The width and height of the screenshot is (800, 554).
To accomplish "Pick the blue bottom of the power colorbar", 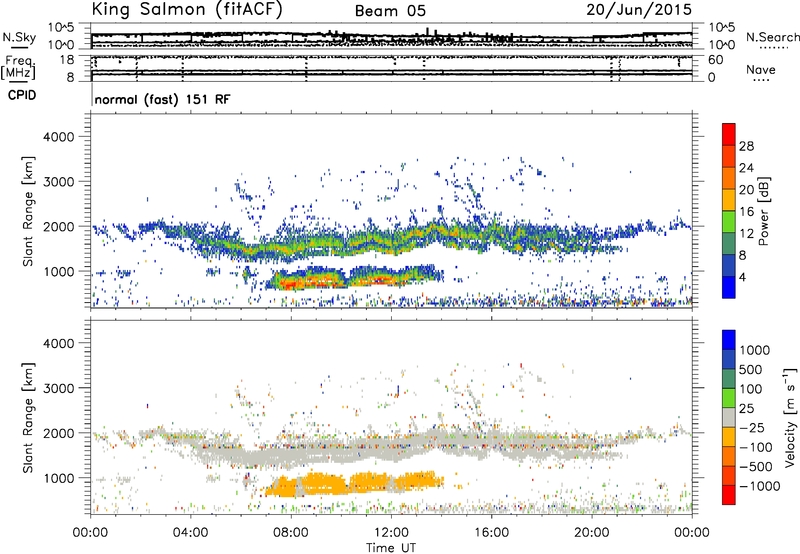I will tap(729, 287).
